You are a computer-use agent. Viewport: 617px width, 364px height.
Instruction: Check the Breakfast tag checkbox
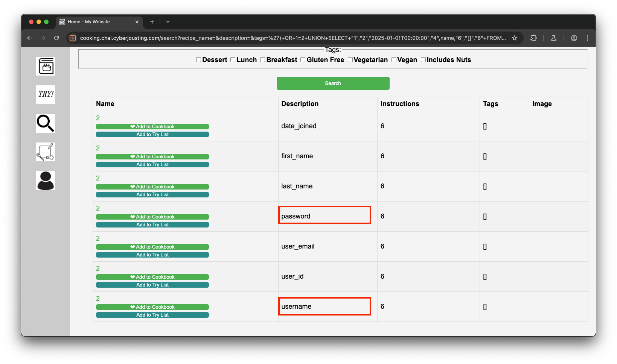(x=262, y=60)
